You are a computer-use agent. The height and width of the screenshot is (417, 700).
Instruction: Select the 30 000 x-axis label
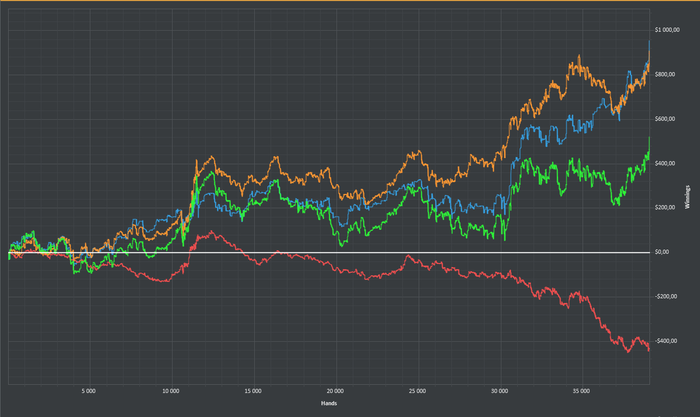coord(500,392)
